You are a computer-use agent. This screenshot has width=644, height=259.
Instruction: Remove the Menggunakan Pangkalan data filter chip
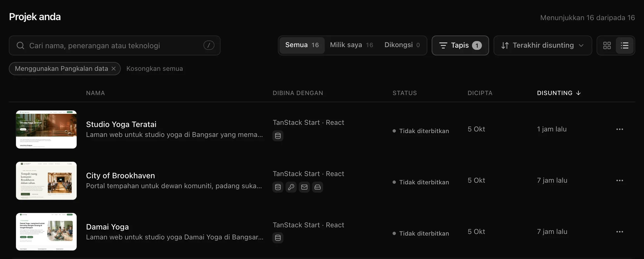pyautogui.click(x=114, y=69)
